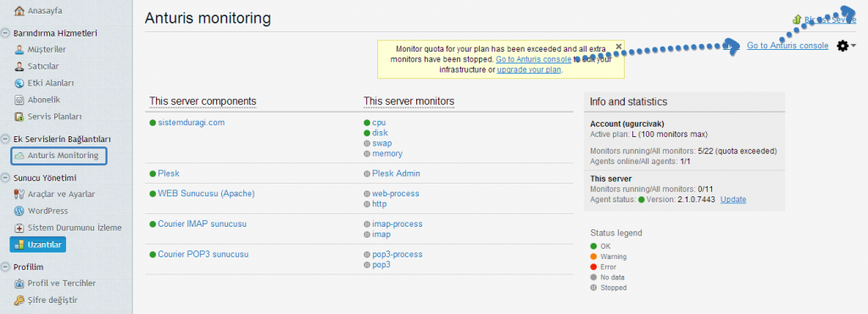Viewport: 868px width, 314px height.
Task: Click the WordPress logo icon
Action: click(19, 211)
